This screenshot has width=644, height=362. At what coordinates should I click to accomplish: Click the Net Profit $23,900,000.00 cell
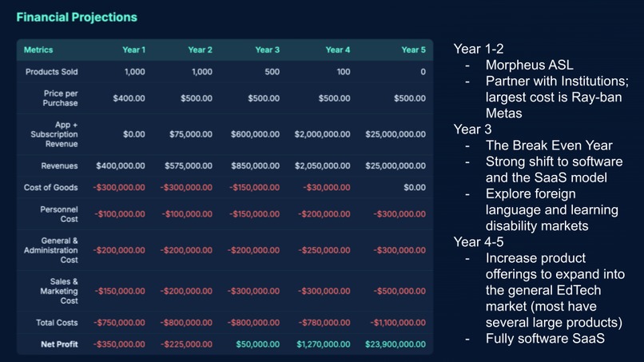(395, 344)
